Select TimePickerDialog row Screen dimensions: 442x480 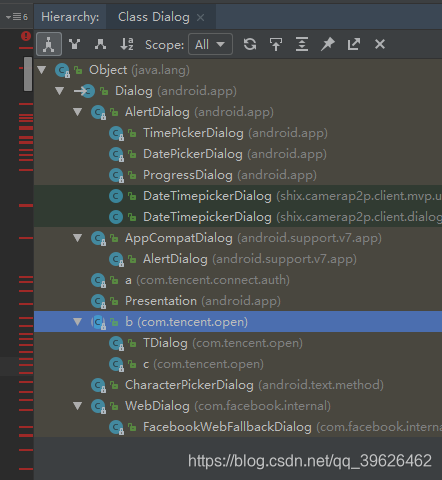click(238, 133)
